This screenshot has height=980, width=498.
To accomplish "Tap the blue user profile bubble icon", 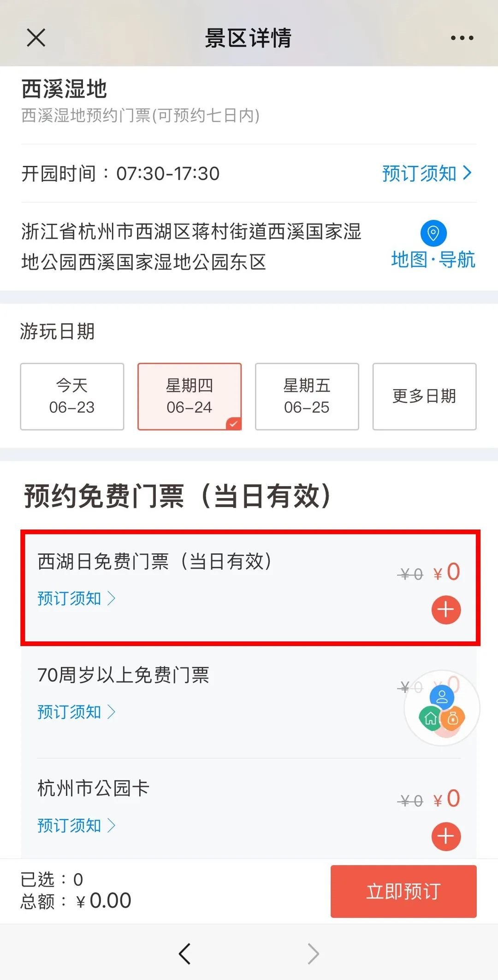I will pos(442,697).
